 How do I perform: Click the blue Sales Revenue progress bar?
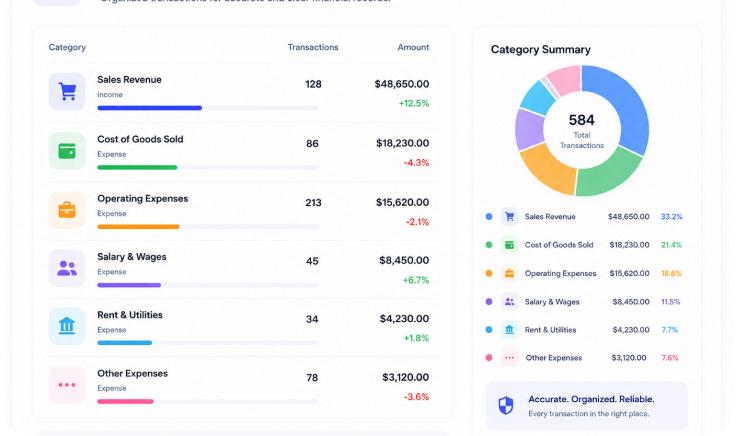point(149,108)
